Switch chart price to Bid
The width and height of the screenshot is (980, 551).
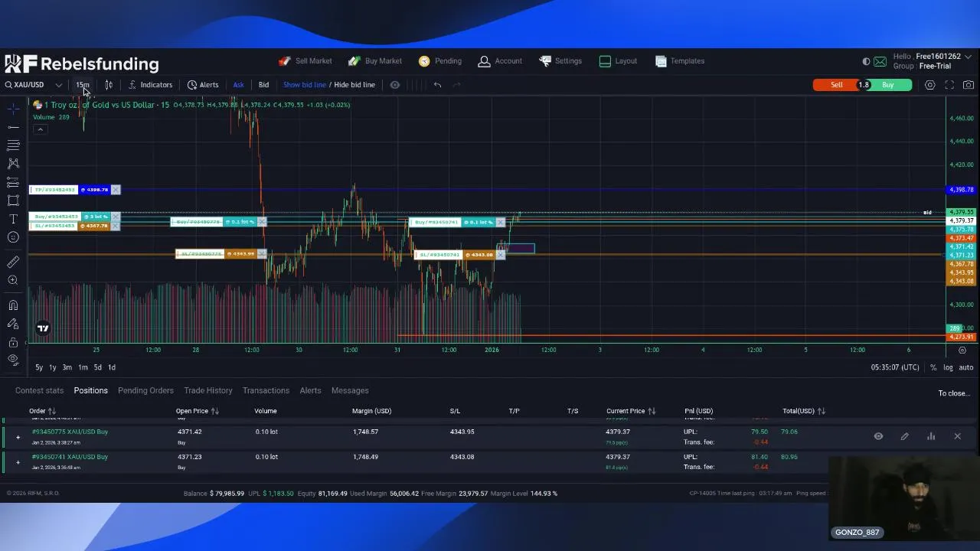(x=263, y=85)
